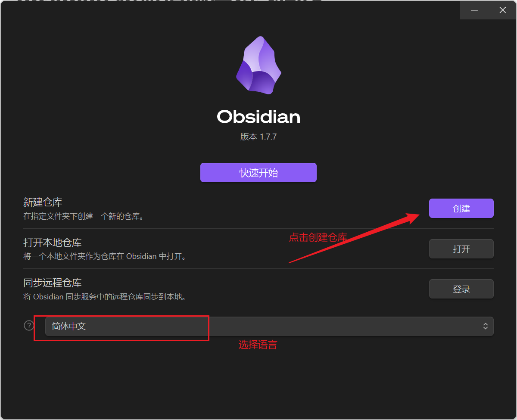517x420 pixels.
Task: Click the 打开本地仓库 heading
Action: (x=53, y=243)
